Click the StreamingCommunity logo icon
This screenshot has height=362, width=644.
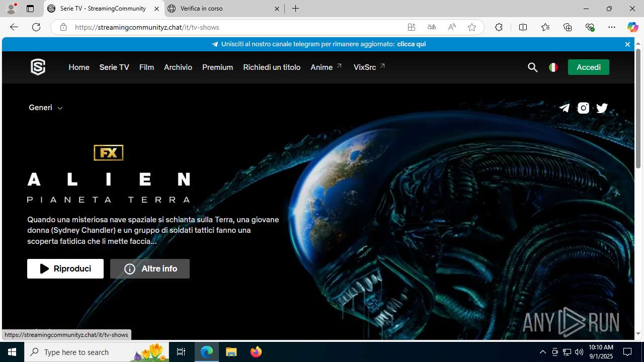point(38,67)
